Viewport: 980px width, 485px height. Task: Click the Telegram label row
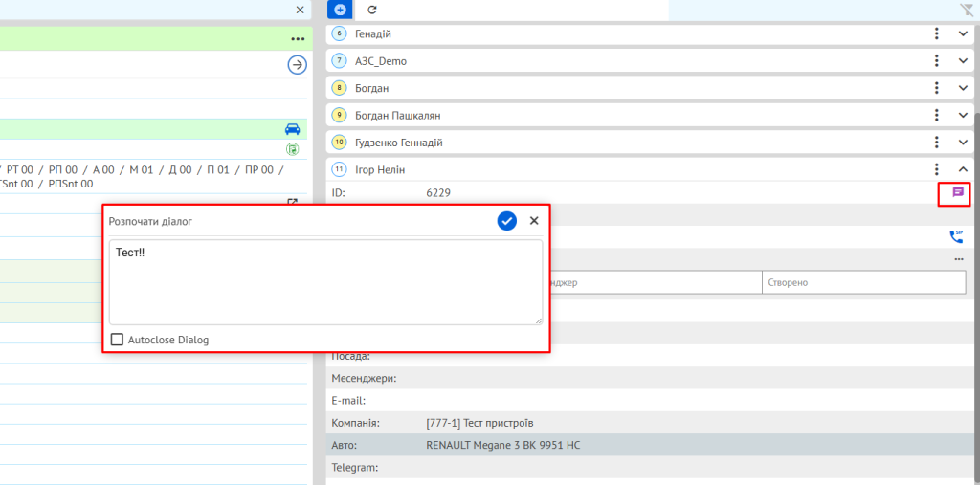click(650, 468)
